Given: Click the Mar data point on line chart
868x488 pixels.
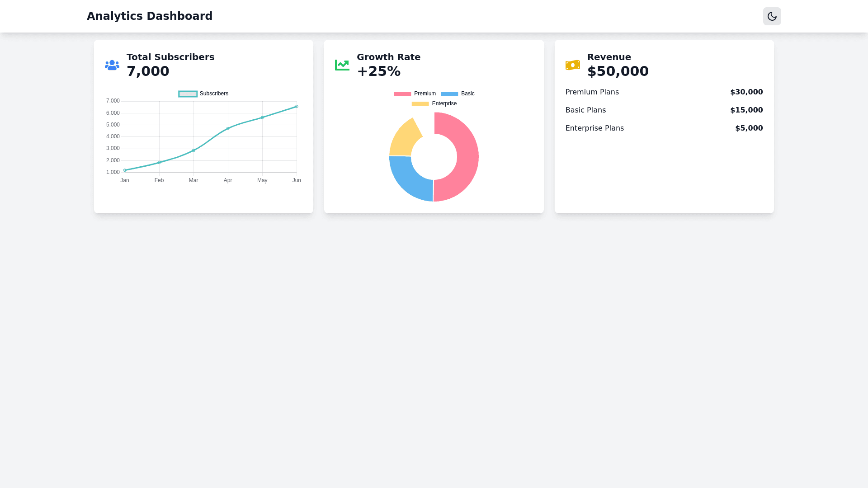Looking at the screenshot, I should pyautogui.click(x=193, y=150).
